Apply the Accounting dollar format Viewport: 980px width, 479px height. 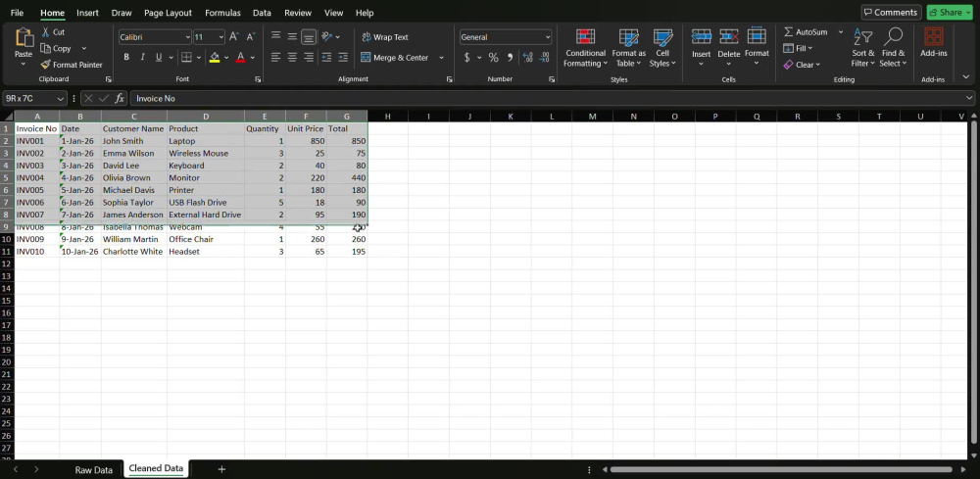coord(466,58)
